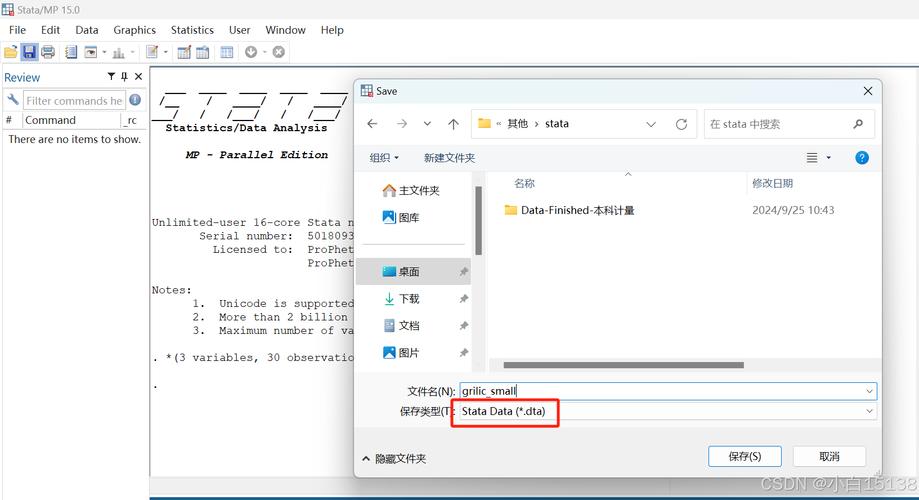Select 主文件夹 in the sidebar

click(x=410, y=191)
